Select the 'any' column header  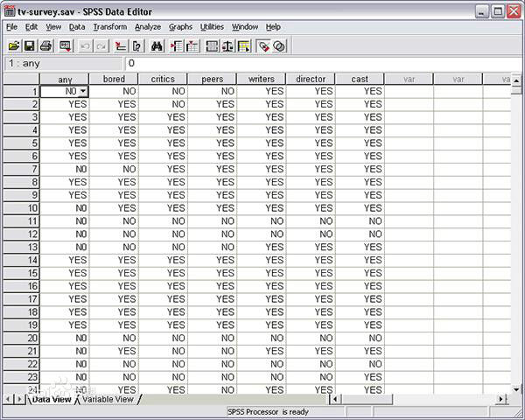tap(65, 80)
